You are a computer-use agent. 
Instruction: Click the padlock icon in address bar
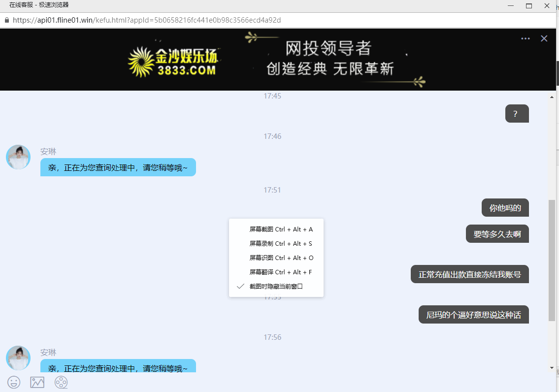tap(6, 20)
